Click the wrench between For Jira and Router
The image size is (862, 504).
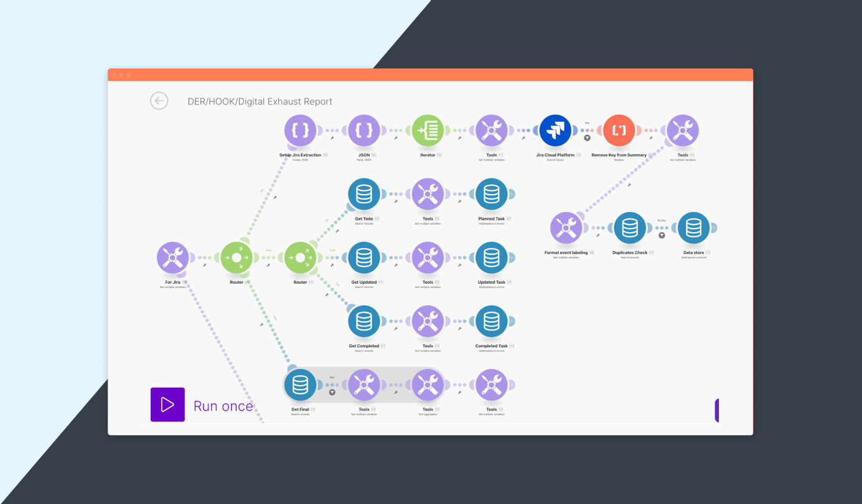205,264
